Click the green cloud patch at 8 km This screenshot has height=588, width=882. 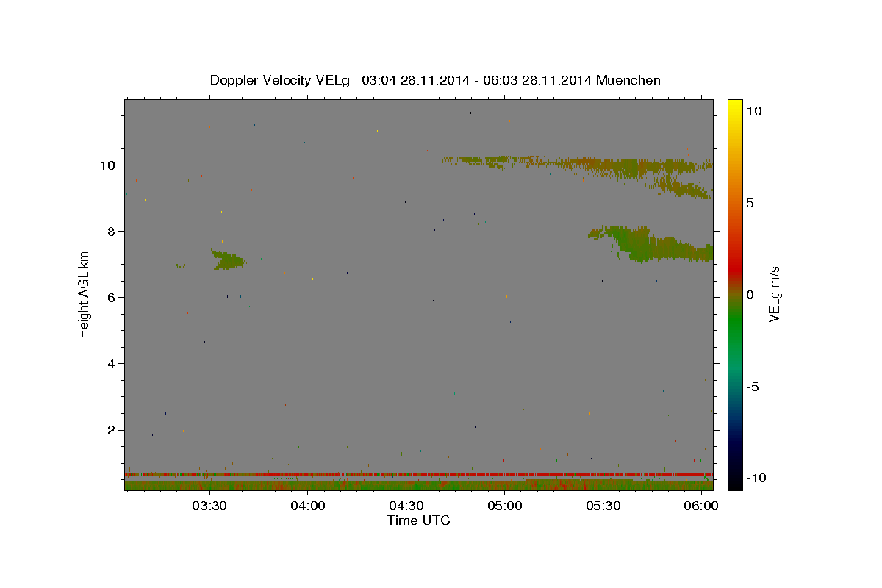(x=650, y=245)
